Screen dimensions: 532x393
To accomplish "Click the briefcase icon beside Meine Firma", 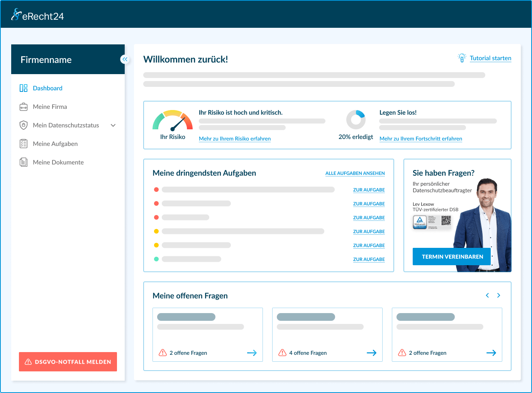I will [24, 107].
